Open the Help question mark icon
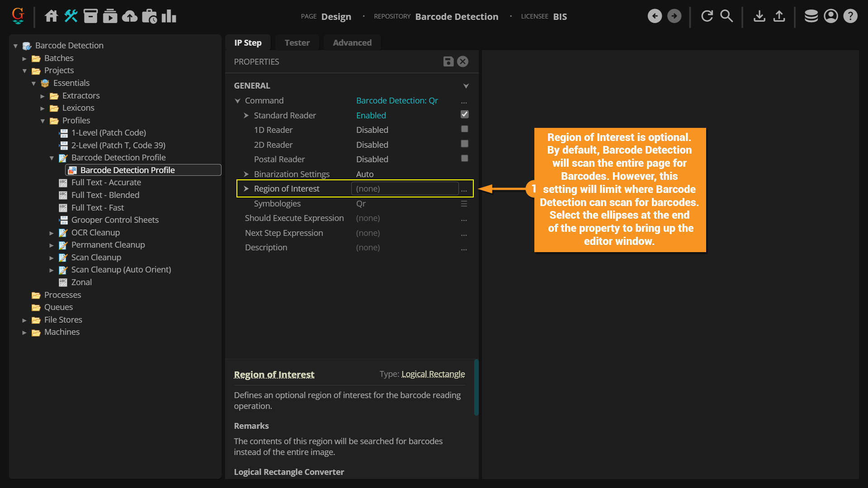The width and height of the screenshot is (868, 488). [850, 16]
